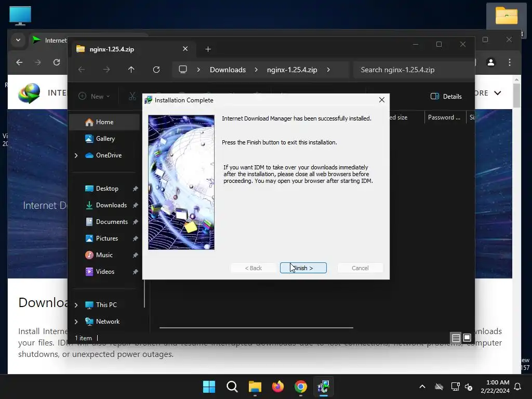Expand the chevron after nginx-1.25.4.zip
Image resolution: width=532 pixels, height=399 pixels.
coord(328,70)
